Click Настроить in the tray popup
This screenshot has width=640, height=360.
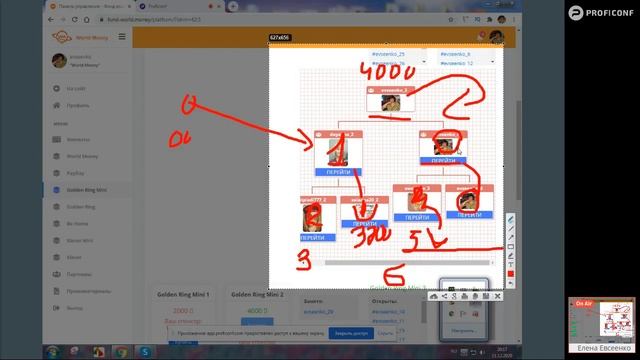(x=463, y=331)
